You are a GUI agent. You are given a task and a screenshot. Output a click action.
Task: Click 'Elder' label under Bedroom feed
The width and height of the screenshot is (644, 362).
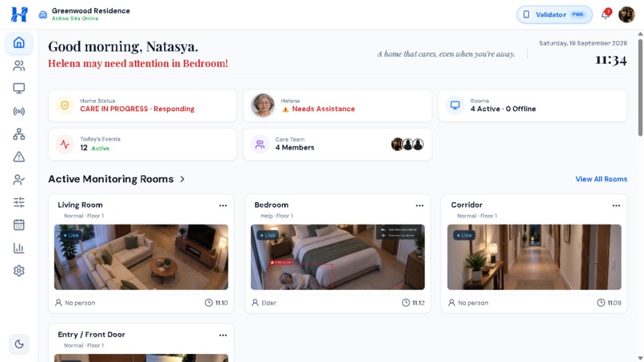[269, 303]
